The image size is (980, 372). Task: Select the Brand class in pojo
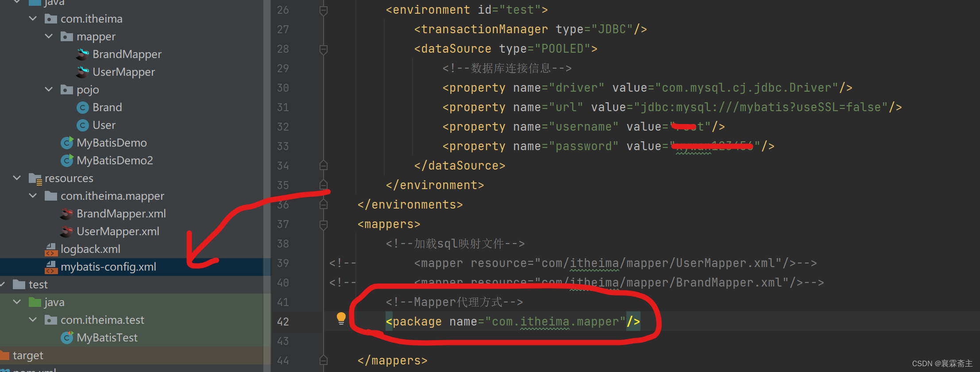(x=107, y=108)
